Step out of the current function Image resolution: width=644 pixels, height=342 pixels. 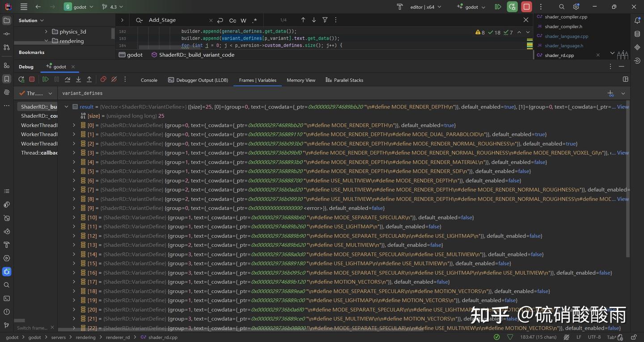89,80
